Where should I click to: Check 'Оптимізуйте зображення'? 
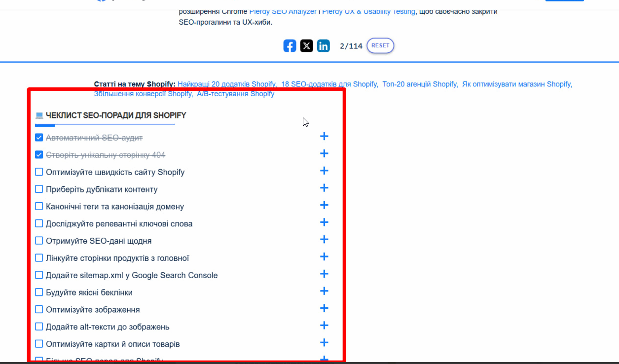[39, 310]
